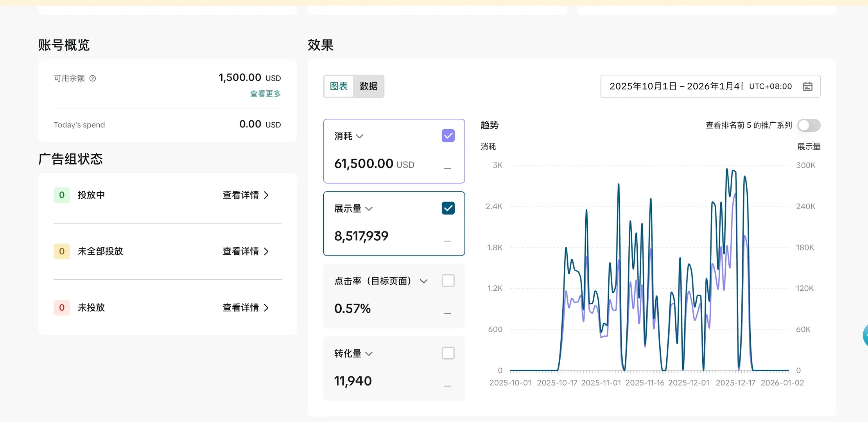
Task: Select the 图表 tab
Action: coord(339,86)
